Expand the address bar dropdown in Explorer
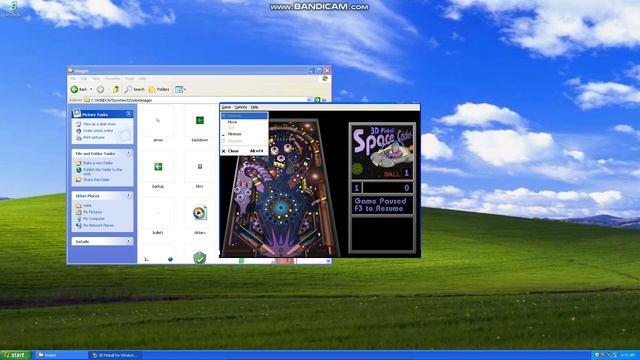 pos(309,100)
